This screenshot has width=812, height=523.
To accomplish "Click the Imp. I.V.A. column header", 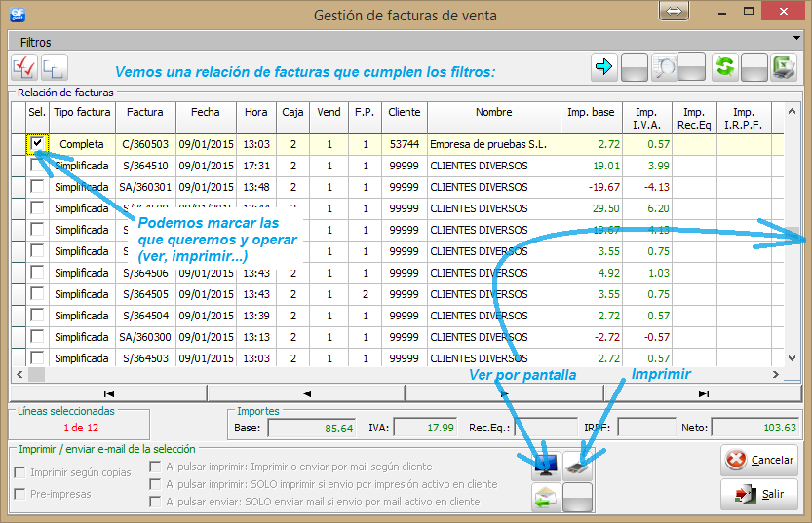I will click(x=647, y=118).
